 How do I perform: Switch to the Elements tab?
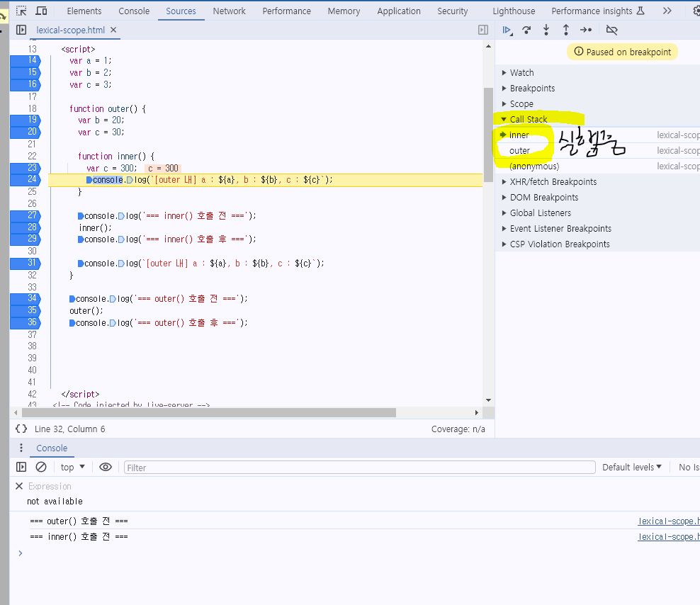[84, 11]
